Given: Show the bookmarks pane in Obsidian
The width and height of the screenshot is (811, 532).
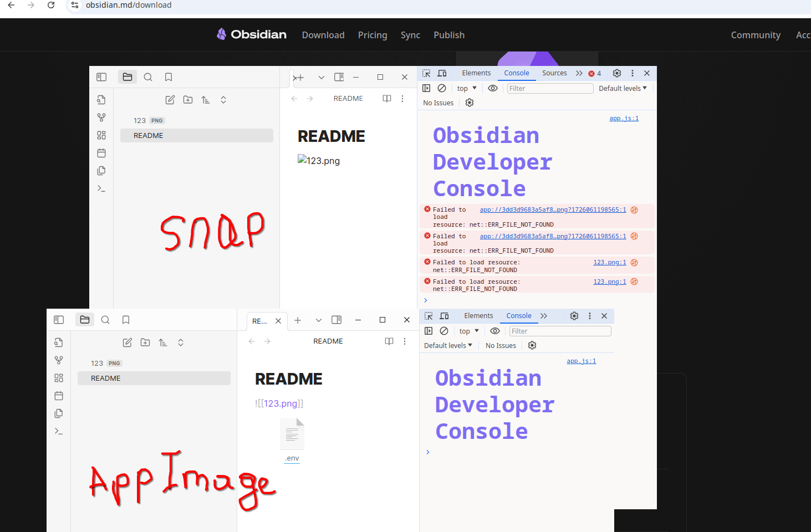Looking at the screenshot, I should click(168, 76).
